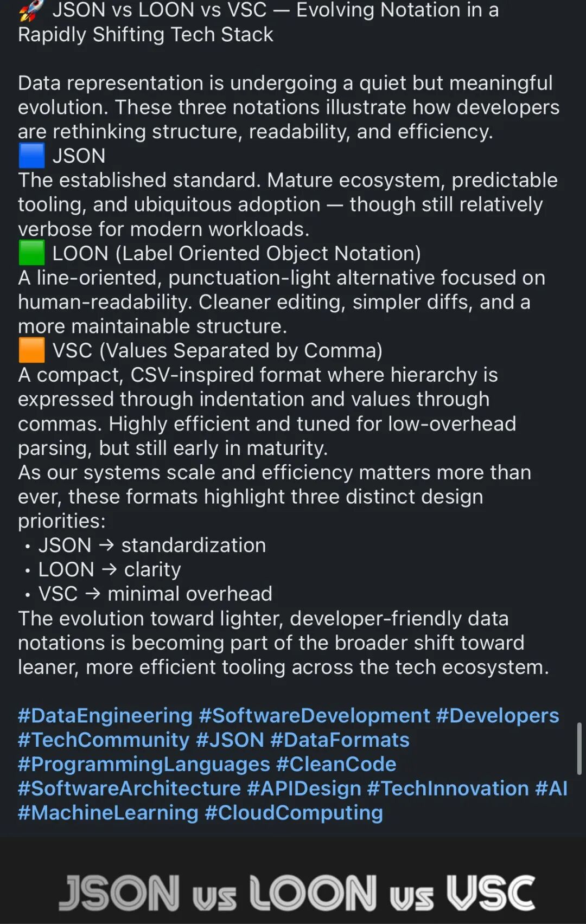The height and width of the screenshot is (924, 586).
Task: Click the rocket emoji in the title
Action: click(31, 10)
